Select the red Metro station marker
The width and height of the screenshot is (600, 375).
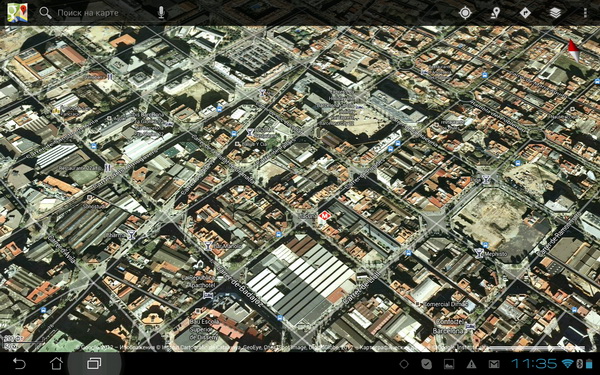click(x=324, y=216)
